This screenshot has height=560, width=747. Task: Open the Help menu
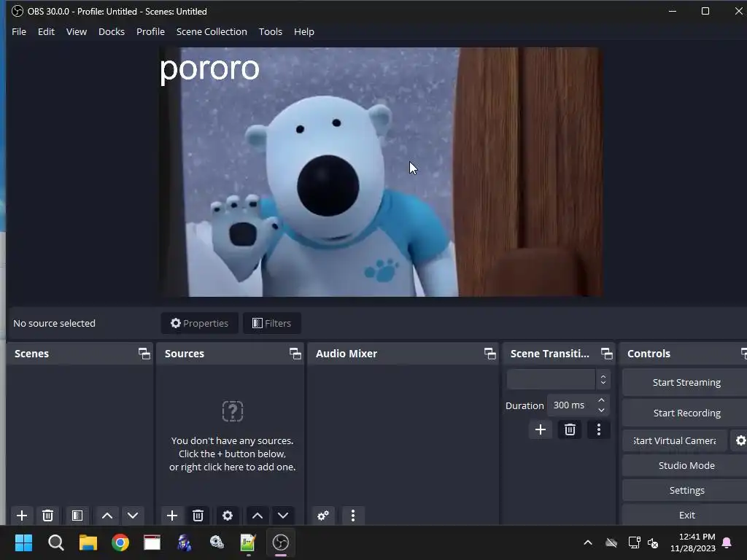click(x=304, y=31)
